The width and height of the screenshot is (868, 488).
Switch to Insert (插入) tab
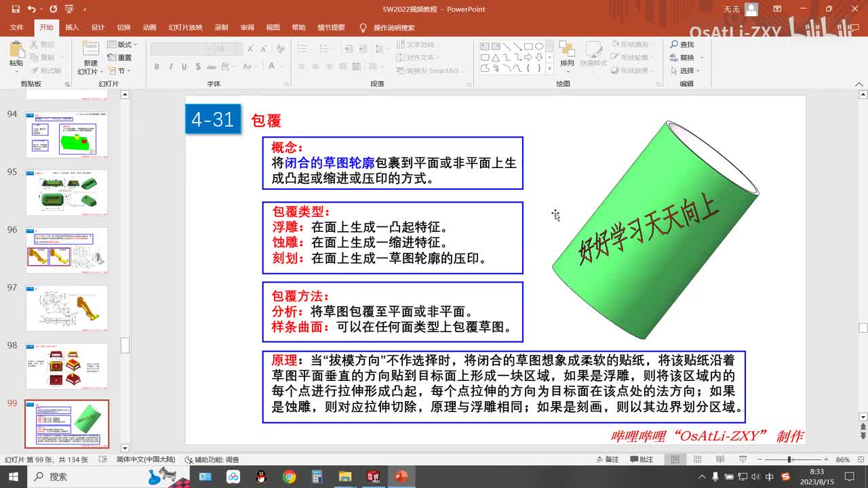click(x=72, y=28)
